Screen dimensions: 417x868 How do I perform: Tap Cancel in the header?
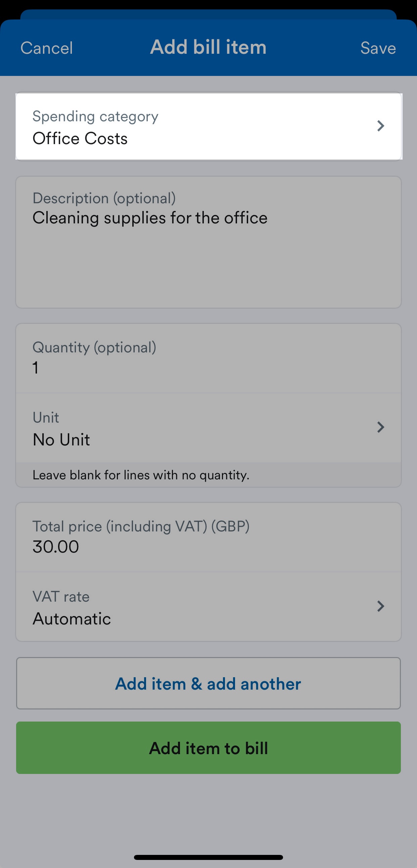46,48
